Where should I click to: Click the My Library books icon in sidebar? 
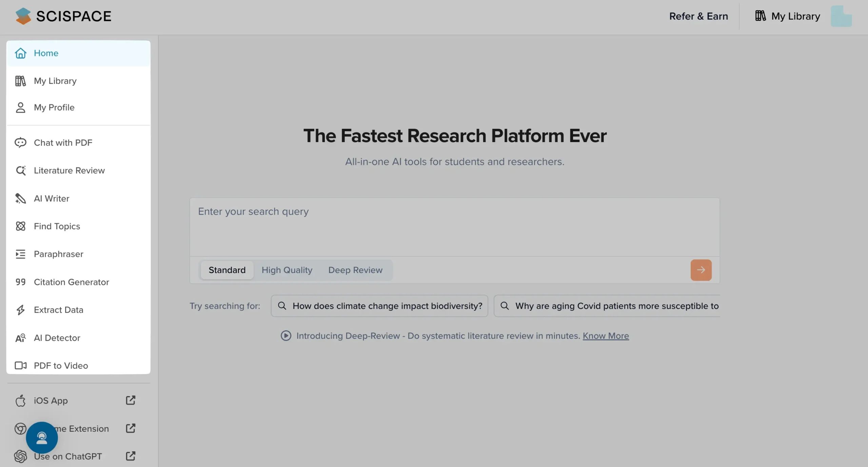(21, 81)
